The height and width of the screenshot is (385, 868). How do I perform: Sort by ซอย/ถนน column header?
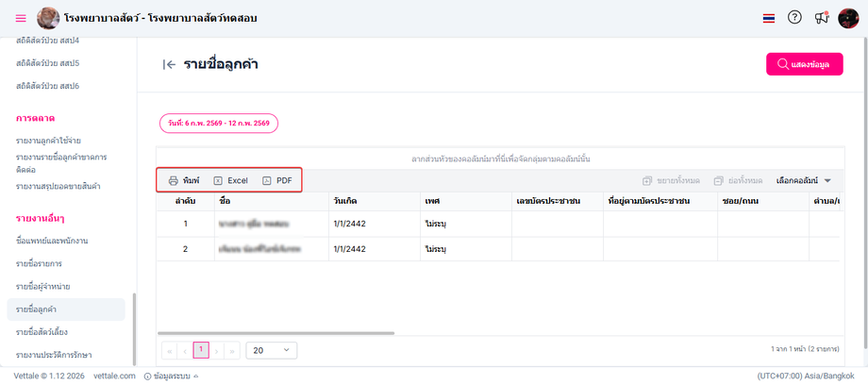coord(763,201)
